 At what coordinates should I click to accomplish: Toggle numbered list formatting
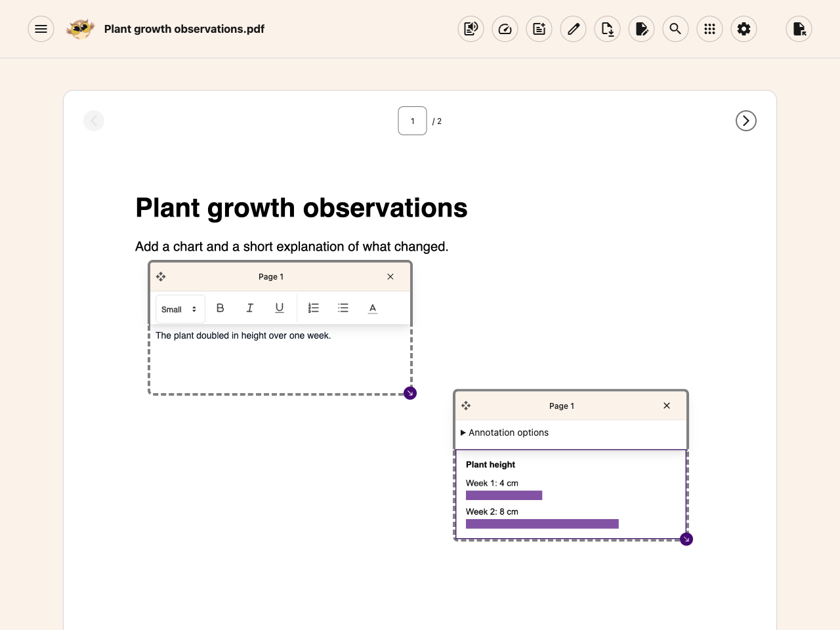point(314,308)
